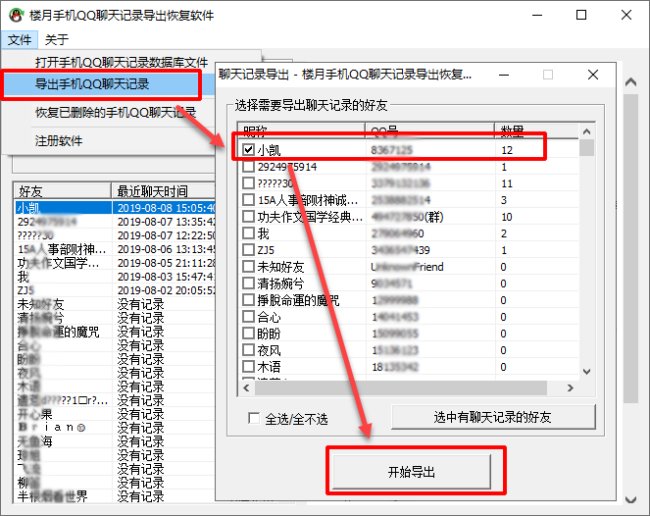Uncheck the 小凯 checkbox
The image size is (650, 516).
[x=248, y=150]
